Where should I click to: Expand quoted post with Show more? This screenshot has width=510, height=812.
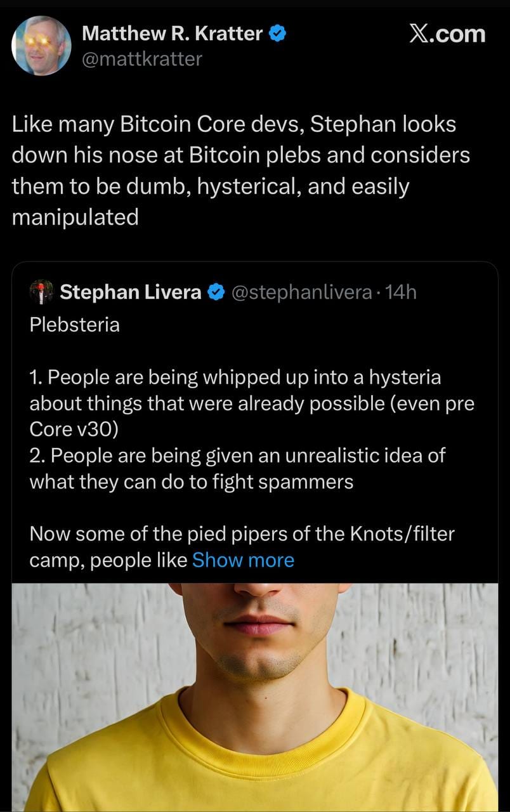[243, 560]
